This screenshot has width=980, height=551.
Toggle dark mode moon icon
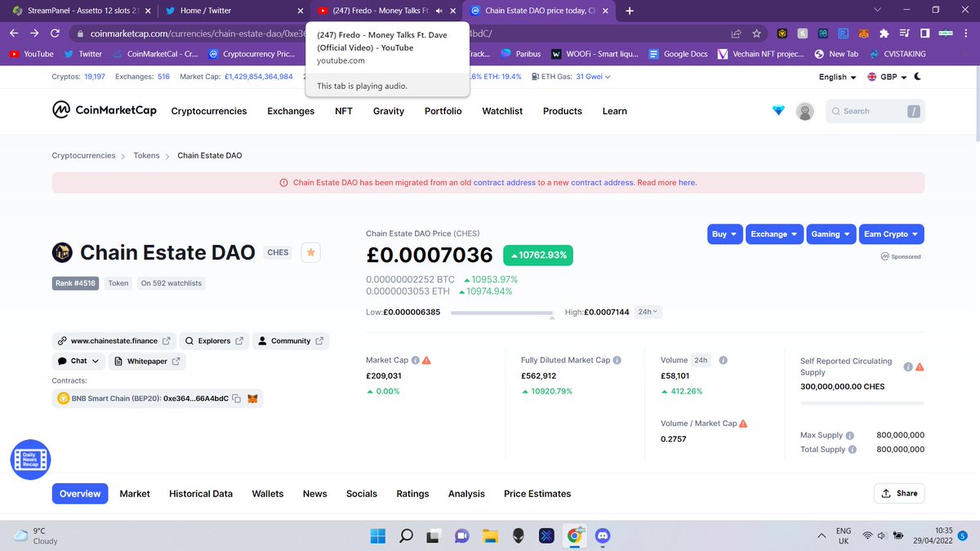pyautogui.click(x=917, y=77)
